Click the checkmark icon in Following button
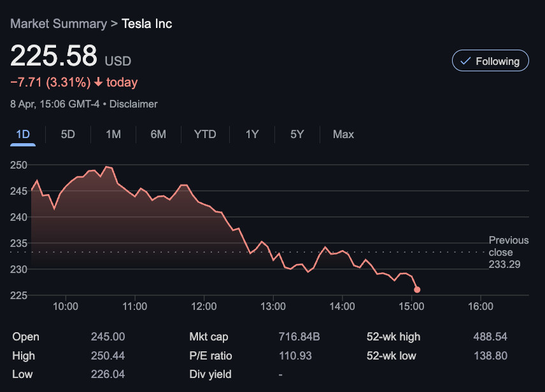Image resolution: width=545 pixels, height=392 pixels. [x=465, y=61]
